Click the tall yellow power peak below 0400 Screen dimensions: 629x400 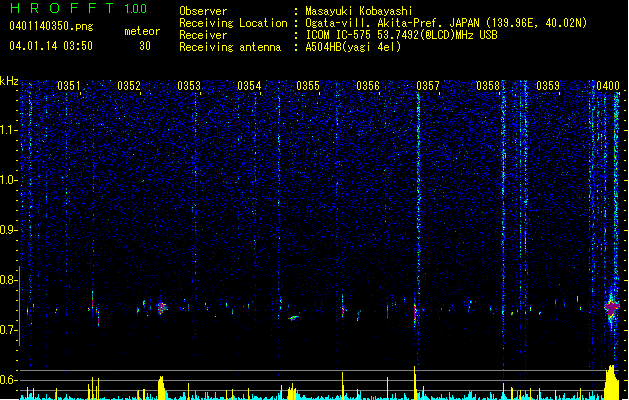tap(611, 382)
